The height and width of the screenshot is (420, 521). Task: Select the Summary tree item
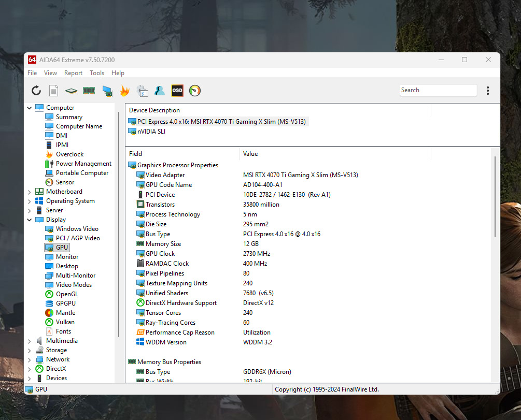pyautogui.click(x=64, y=117)
